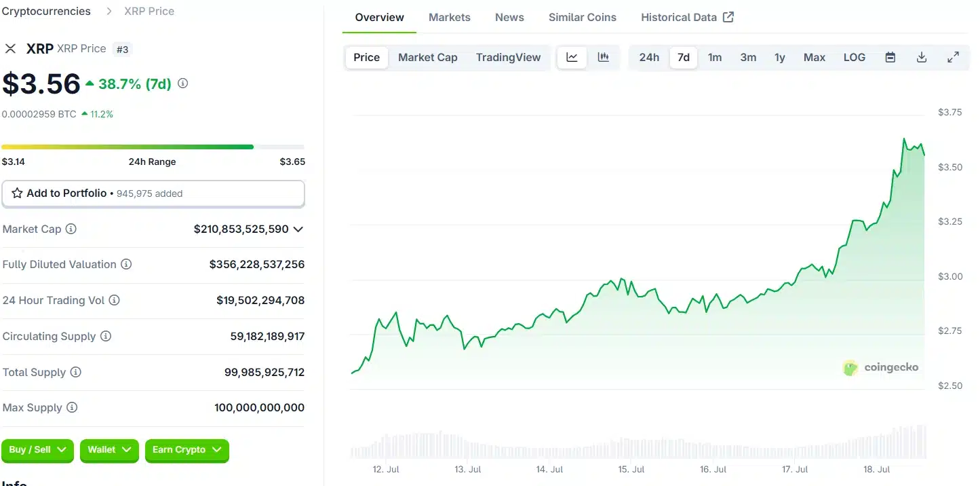The height and width of the screenshot is (486, 980).
Task: Switch to the News tab
Action: [x=509, y=17]
